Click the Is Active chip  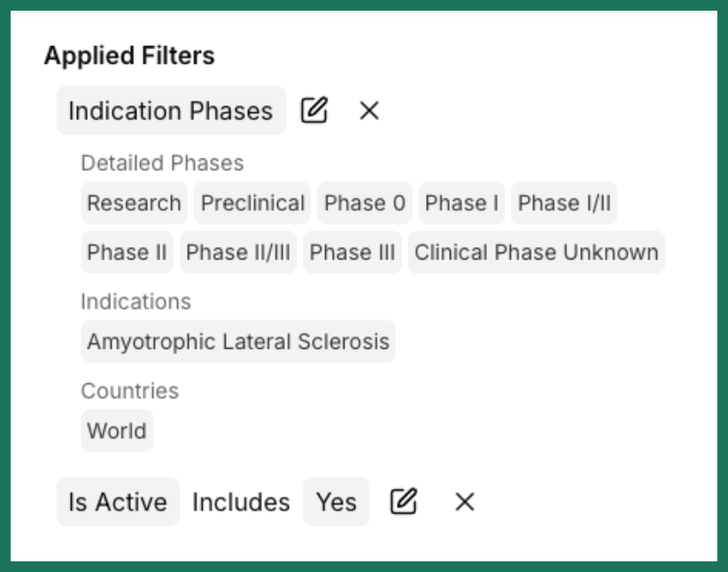click(118, 501)
